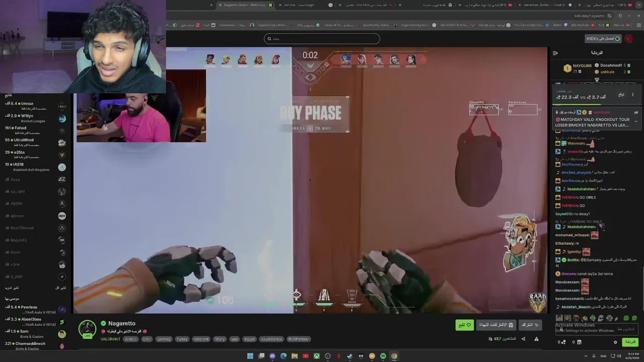This screenshot has width=644, height=362.
Task: Report the stream warning icon
Action: click(x=536, y=339)
